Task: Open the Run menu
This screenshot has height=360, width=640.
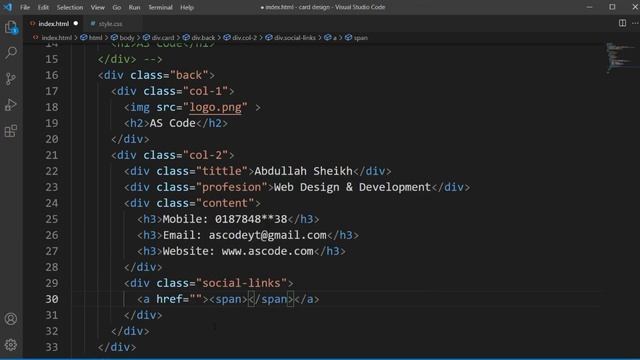Action: 134,7
